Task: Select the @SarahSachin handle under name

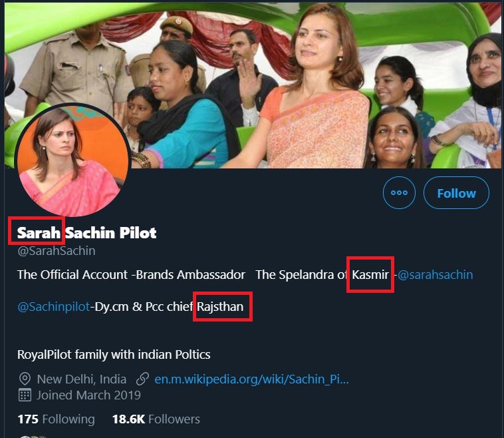Action: coord(57,251)
